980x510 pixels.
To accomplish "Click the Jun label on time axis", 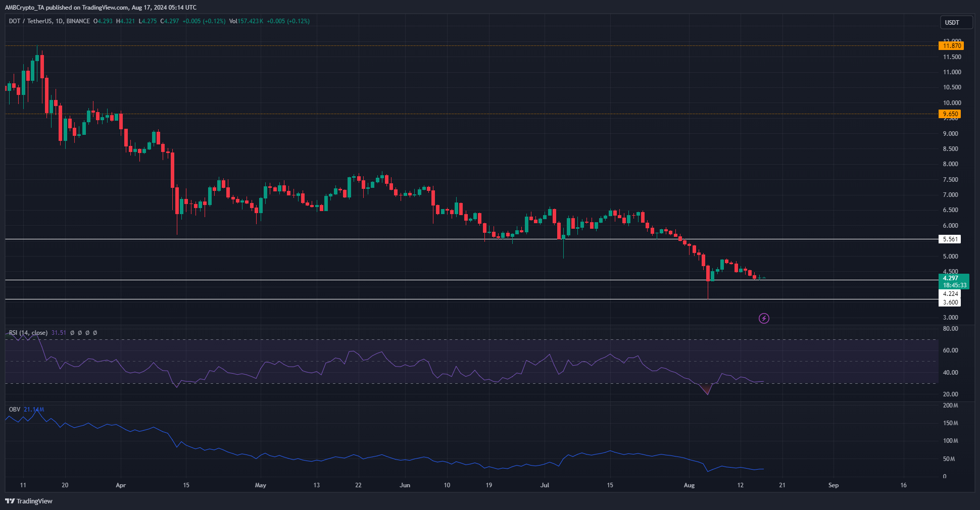I will [405, 485].
